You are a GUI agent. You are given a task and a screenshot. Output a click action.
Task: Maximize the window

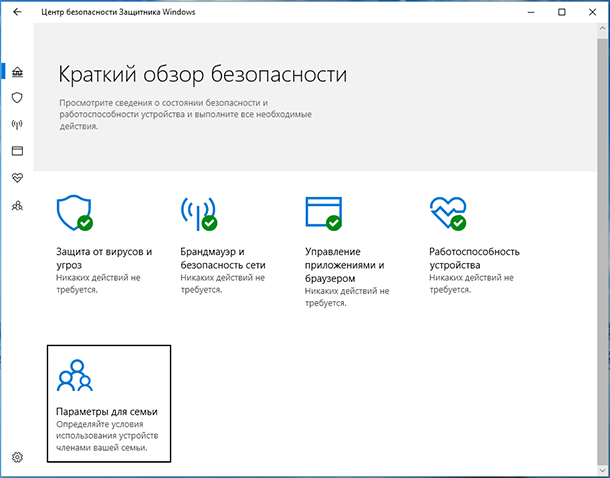pyautogui.click(x=561, y=12)
